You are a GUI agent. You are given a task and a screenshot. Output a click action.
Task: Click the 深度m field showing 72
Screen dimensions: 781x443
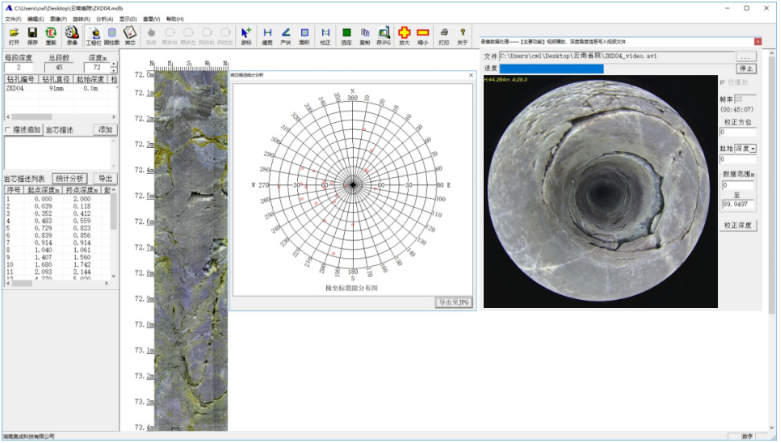point(97,67)
